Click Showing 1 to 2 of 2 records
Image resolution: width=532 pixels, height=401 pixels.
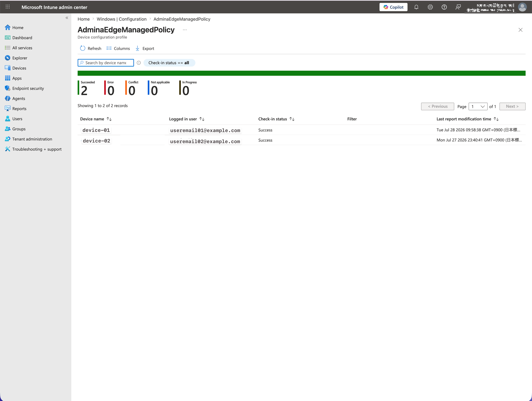[103, 106]
